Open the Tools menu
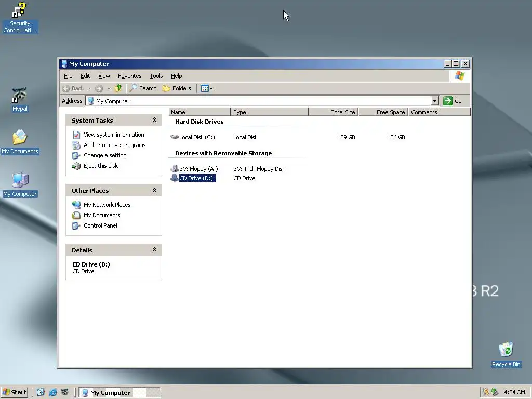 156,76
